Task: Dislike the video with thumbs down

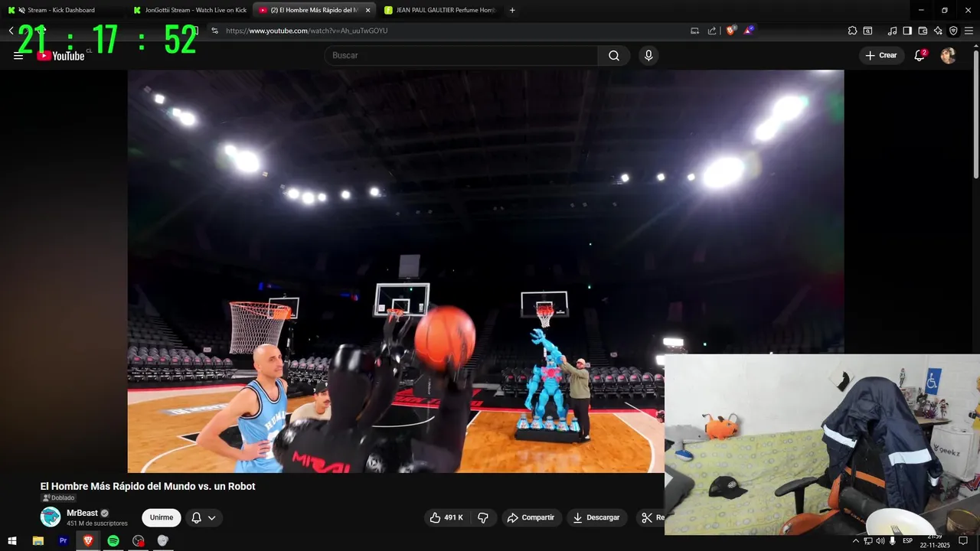Action: [483, 518]
